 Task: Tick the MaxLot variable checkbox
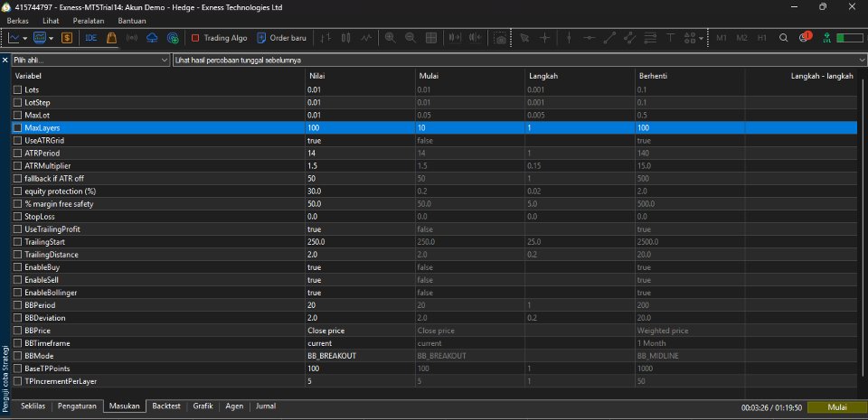[18, 115]
